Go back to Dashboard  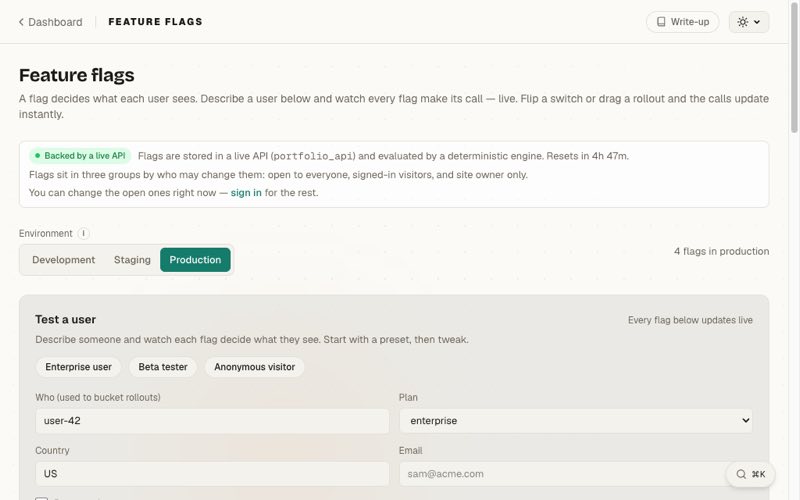point(51,22)
